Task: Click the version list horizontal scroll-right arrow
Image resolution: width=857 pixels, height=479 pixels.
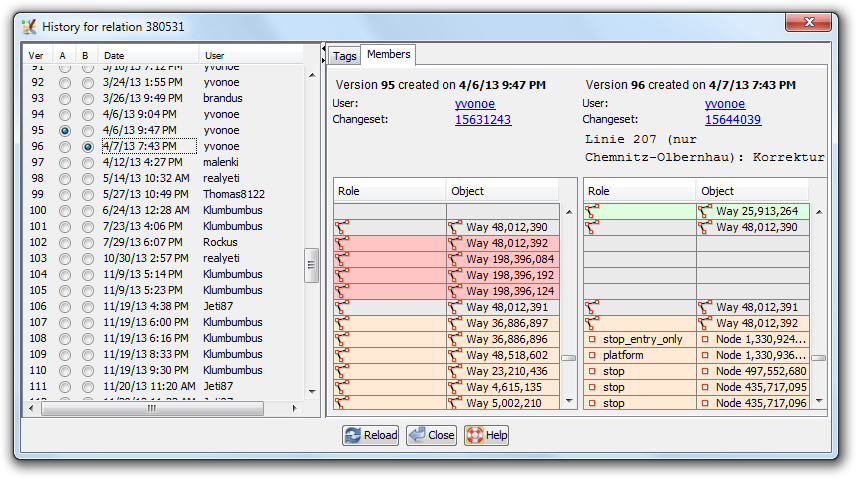Action: [295, 408]
